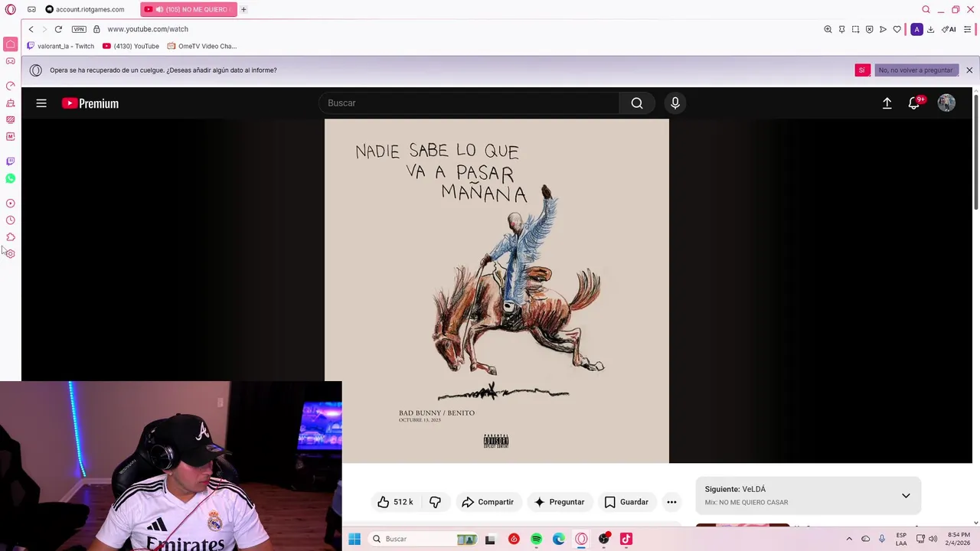Viewport: 980px width, 551px height.
Task: Open YouTube notifications bell
Action: pos(914,103)
